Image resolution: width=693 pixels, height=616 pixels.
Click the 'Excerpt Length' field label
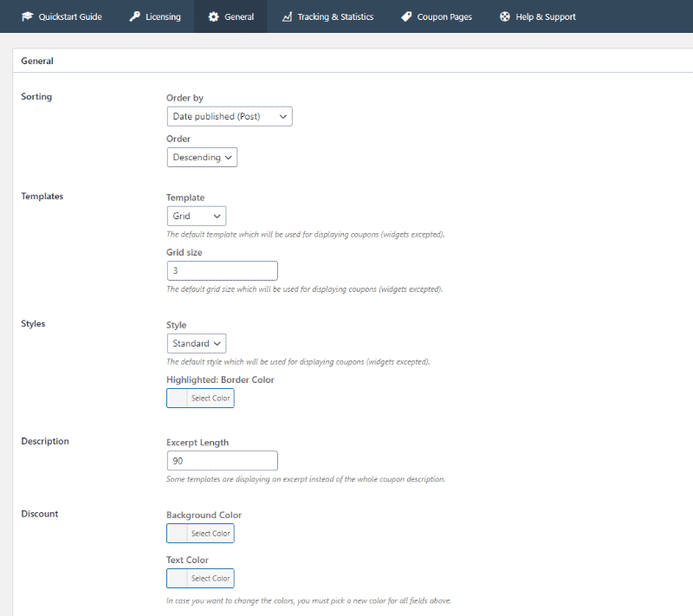coord(198,443)
